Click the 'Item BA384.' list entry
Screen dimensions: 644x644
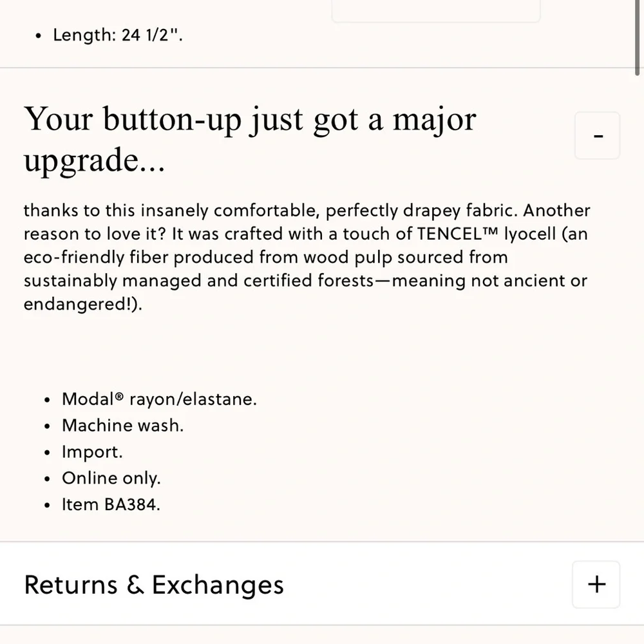pos(111,504)
